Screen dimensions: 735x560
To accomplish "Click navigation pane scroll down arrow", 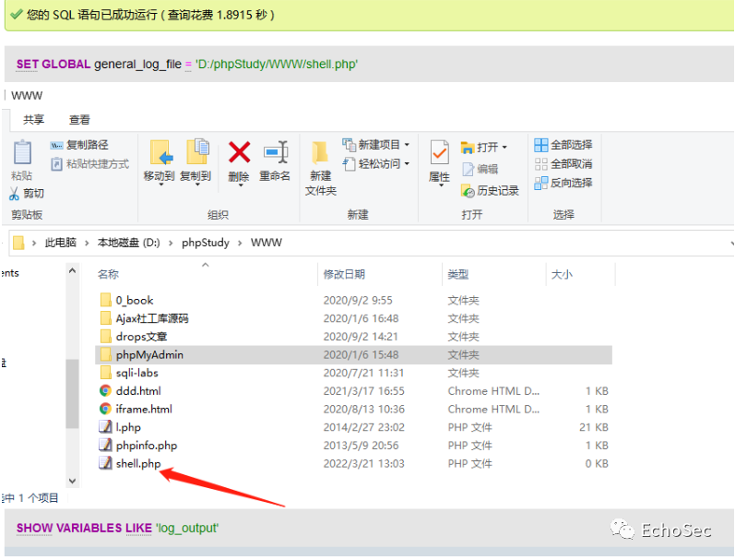I will (x=72, y=481).
